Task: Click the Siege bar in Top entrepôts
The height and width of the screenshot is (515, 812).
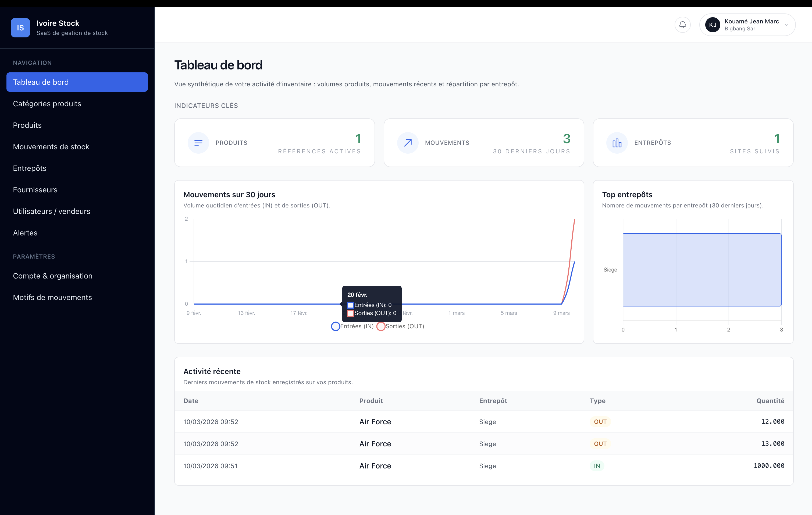Action: click(702, 270)
